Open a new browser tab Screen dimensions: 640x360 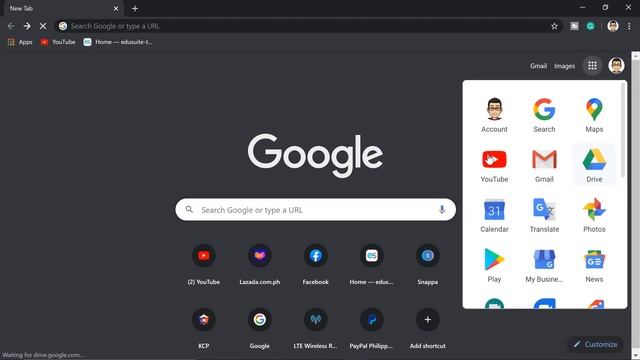point(135,9)
